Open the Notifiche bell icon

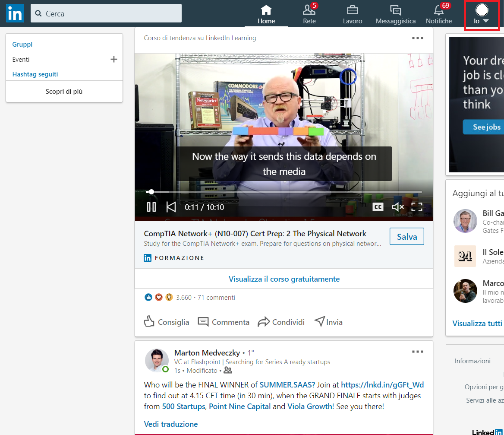pyautogui.click(x=438, y=10)
